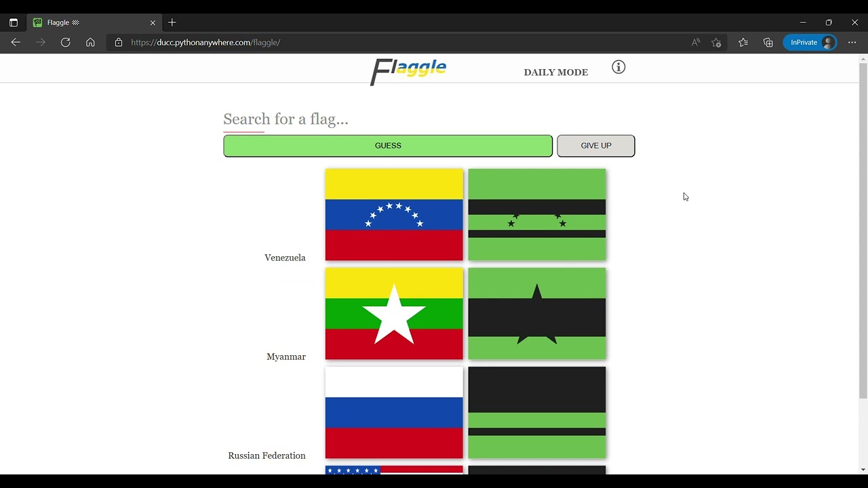Select the Venezuela flag image
This screenshot has width=868, height=488.
pyautogui.click(x=394, y=215)
